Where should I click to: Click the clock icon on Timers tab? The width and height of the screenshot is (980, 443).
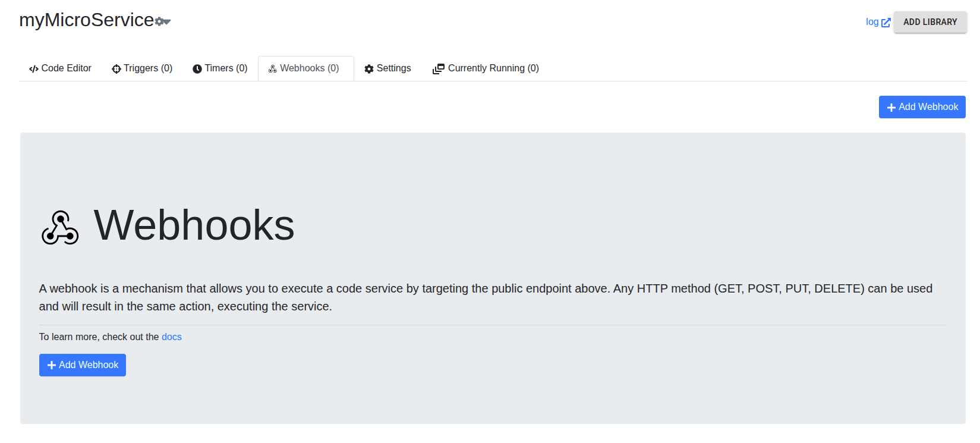197,69
